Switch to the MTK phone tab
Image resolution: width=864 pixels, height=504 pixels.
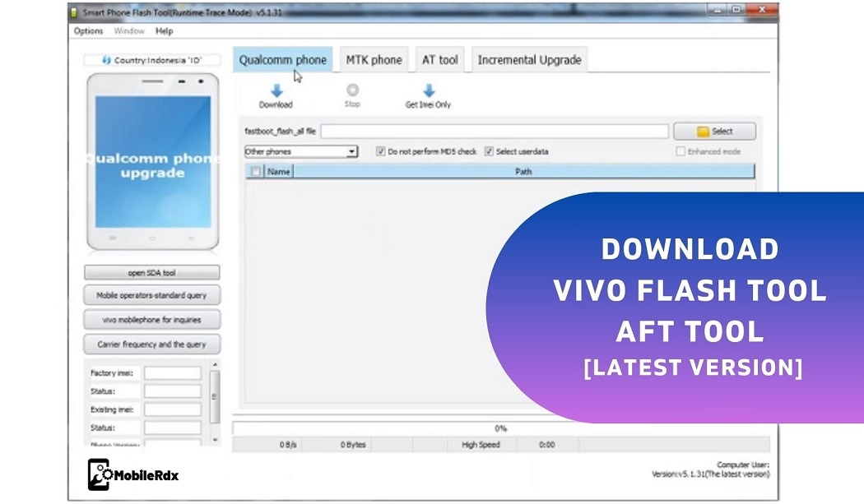point(373,58)
